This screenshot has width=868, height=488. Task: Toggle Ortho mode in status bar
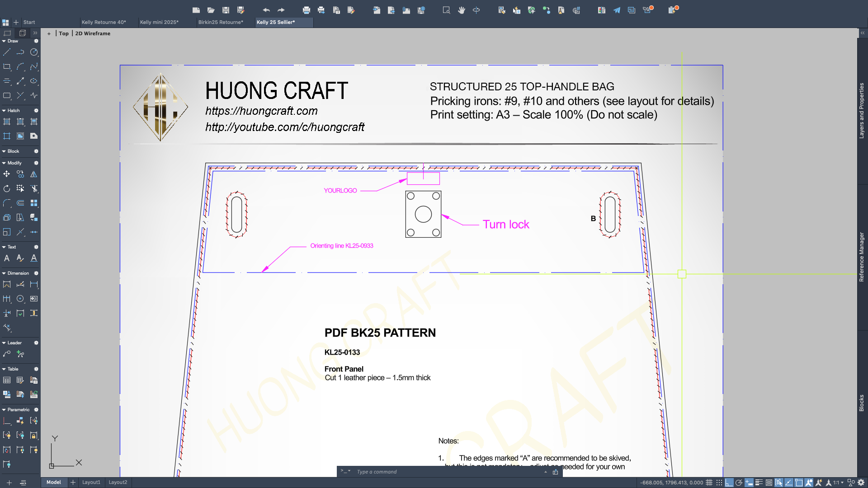tap(729, 483)
